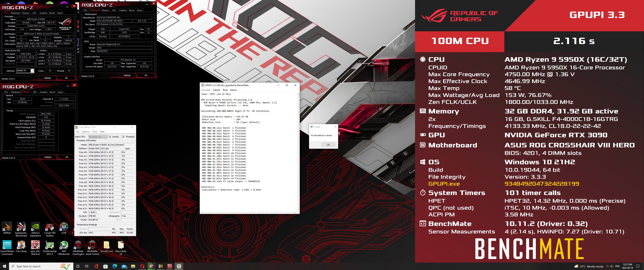Open the Tools menu in GPUPI
Screen dimensions: 644x270
pos(225,90)
